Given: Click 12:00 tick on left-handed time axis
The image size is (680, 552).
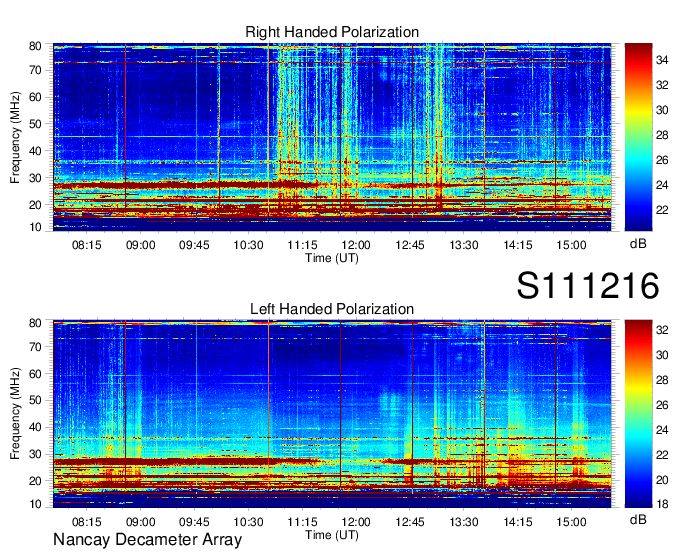Looking at the screenshot, I should 356,522.
